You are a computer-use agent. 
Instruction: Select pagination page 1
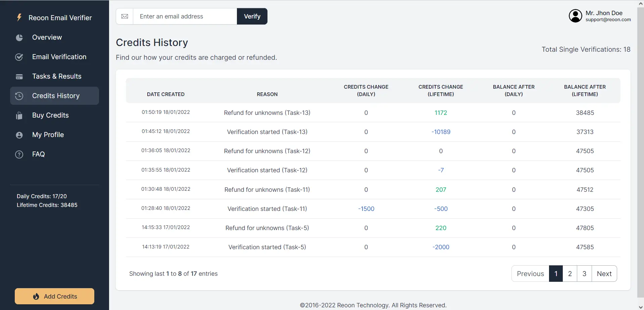(556, 274)
